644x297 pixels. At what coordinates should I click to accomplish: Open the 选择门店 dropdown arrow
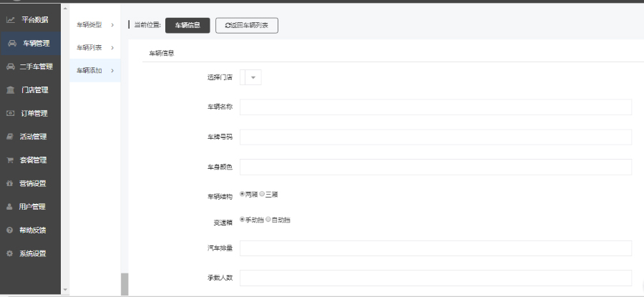point(253,77)
